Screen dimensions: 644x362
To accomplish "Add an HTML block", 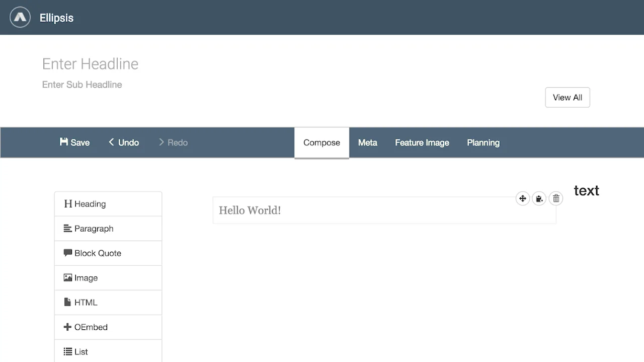I will (108, 303).
